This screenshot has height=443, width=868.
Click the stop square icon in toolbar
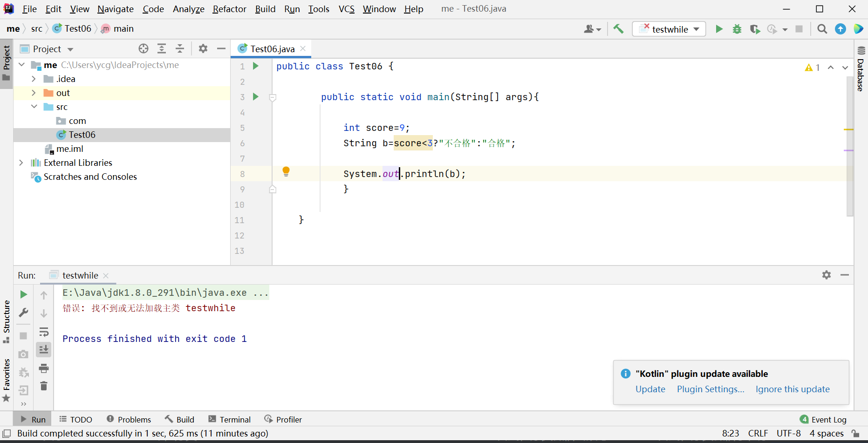[x=799, y=29]
